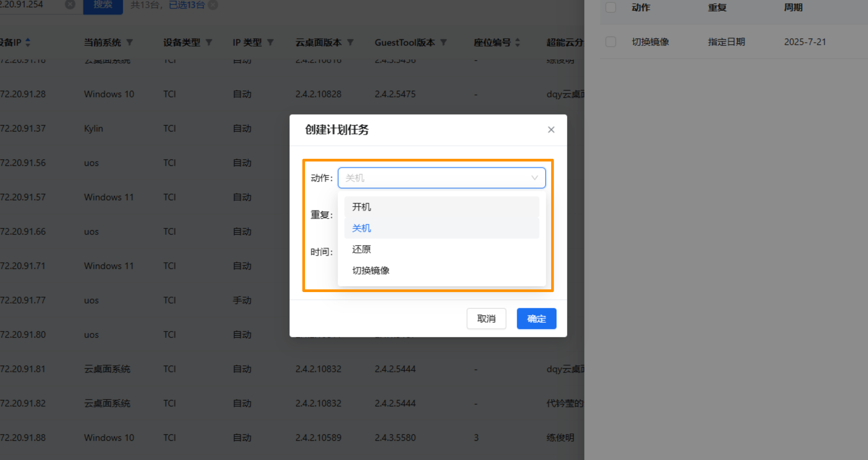
Task: Filter by current system column
Action: (130, 42)
